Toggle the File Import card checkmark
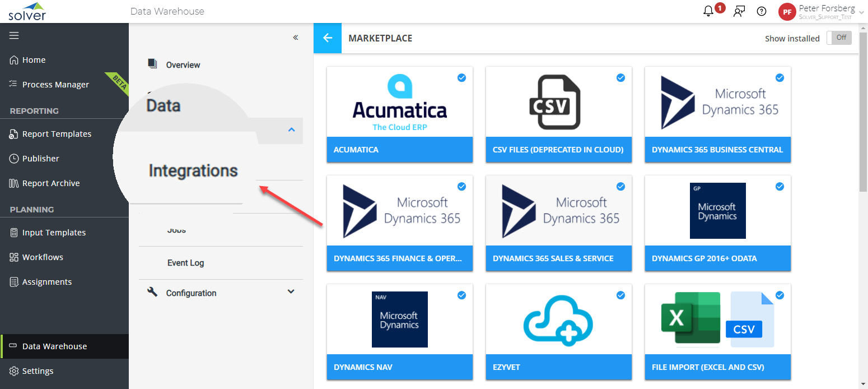Image resolution: width=868 pixels, height=389 pixels. pos(780,295)
